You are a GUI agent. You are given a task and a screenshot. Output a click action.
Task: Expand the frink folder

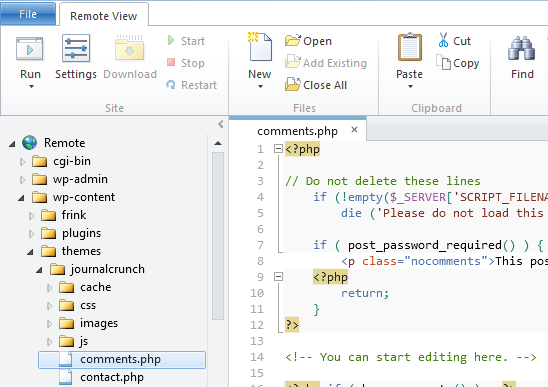pos(32,216)
